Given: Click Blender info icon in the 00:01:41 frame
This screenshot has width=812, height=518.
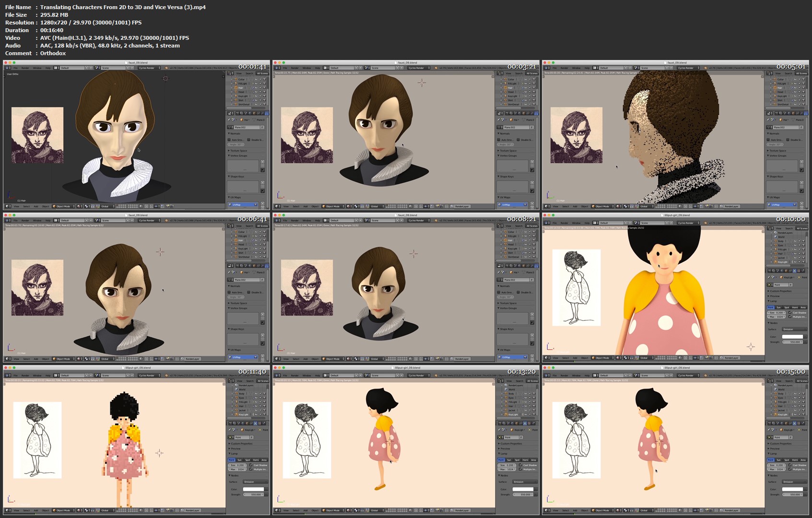Looking at the screenshot, I should pyautogui.click(x=7, y=68).
